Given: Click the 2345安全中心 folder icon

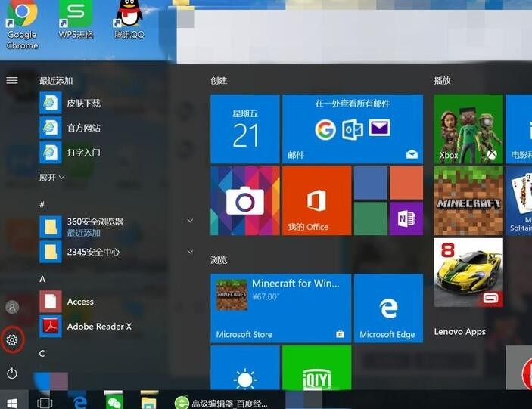Looking at the screenshot, I should tap(51, 252).
